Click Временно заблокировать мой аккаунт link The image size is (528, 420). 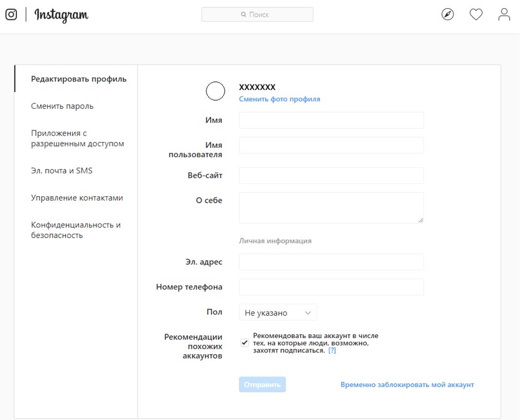tap(407, 385)
